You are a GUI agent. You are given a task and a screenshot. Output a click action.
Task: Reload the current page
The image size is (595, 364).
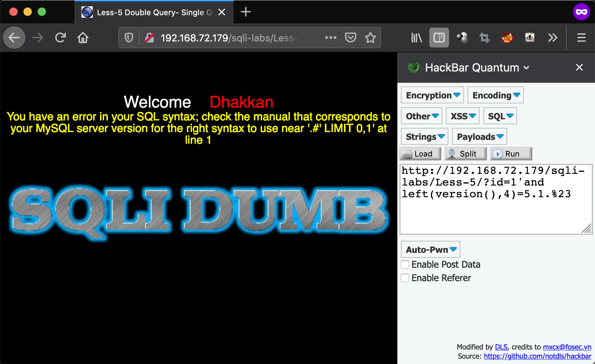point(61,38)
